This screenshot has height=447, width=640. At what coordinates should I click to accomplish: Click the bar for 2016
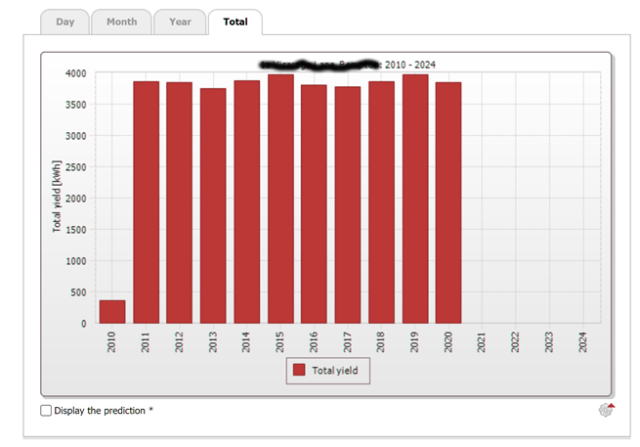pyautogui.click(x=314, y=204)
